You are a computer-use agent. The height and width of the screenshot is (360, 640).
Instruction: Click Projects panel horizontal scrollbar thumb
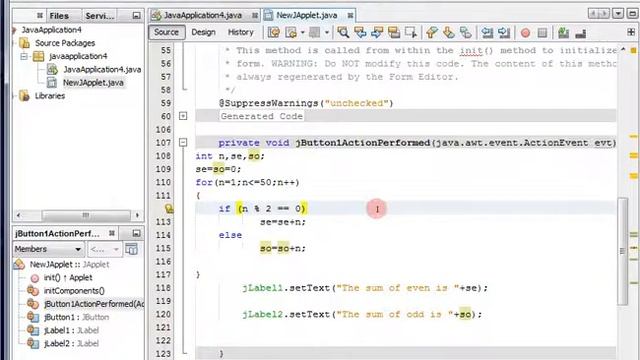pyautogui.click(x=86, y=215)
